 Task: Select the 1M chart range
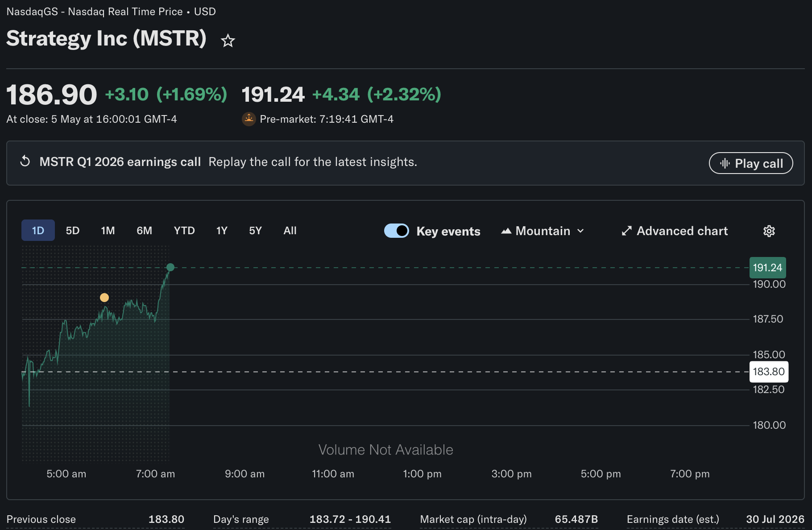click(108, 231)
